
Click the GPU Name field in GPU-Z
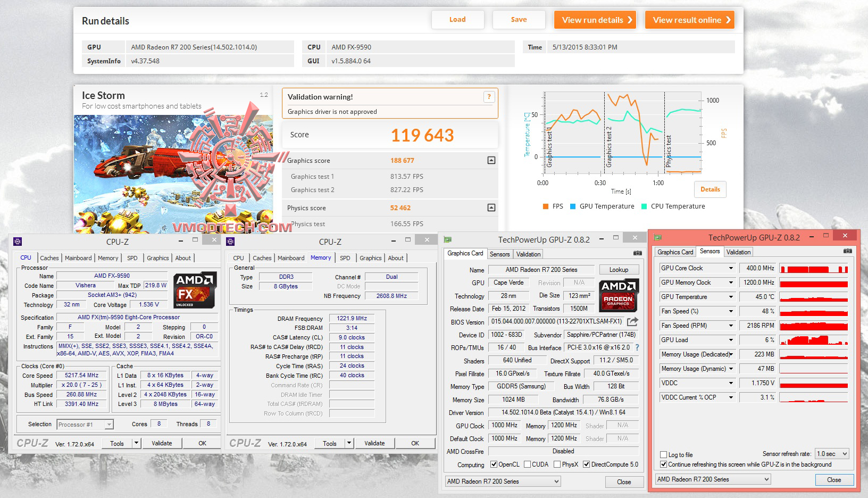point(541,270)
